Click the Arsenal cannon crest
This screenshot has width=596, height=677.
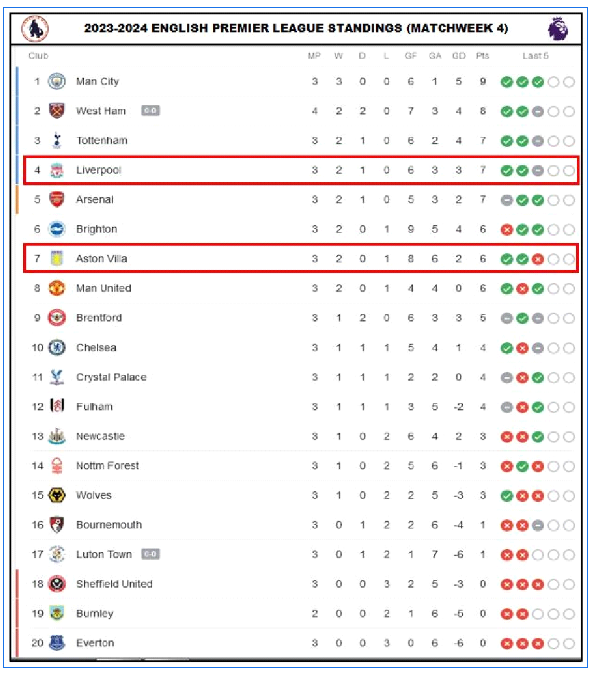coord(57,199)
